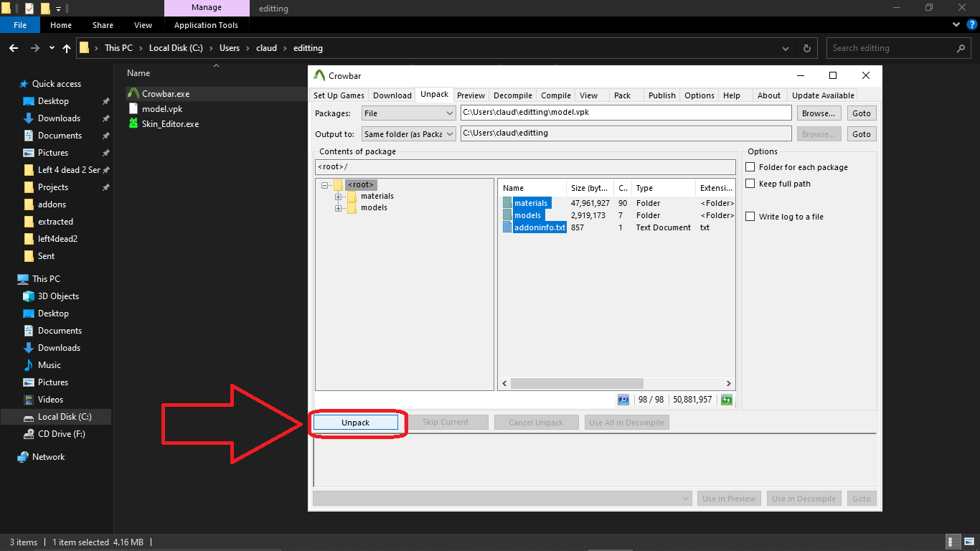
Task: Open the Output to dropdown
Action: 409,134
